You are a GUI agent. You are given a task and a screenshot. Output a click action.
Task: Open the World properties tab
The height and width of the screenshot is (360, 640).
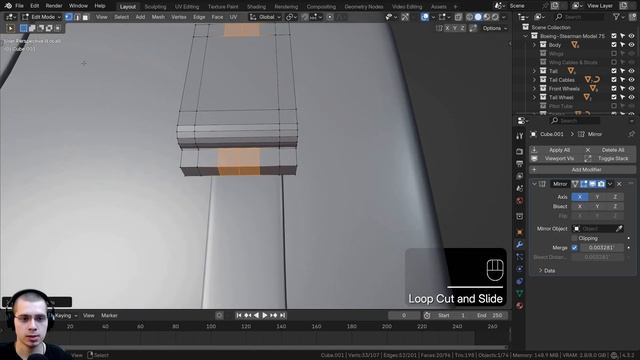click(520, 200)
